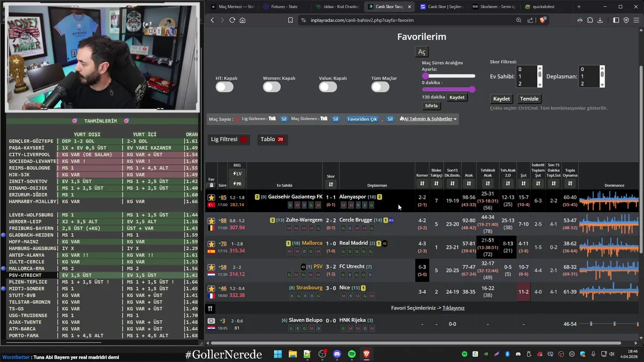Click the favorite star for Strasbourg row
The height and width of the screenshot is (362, 644).
pyautogui.click(x=211, y=289)
